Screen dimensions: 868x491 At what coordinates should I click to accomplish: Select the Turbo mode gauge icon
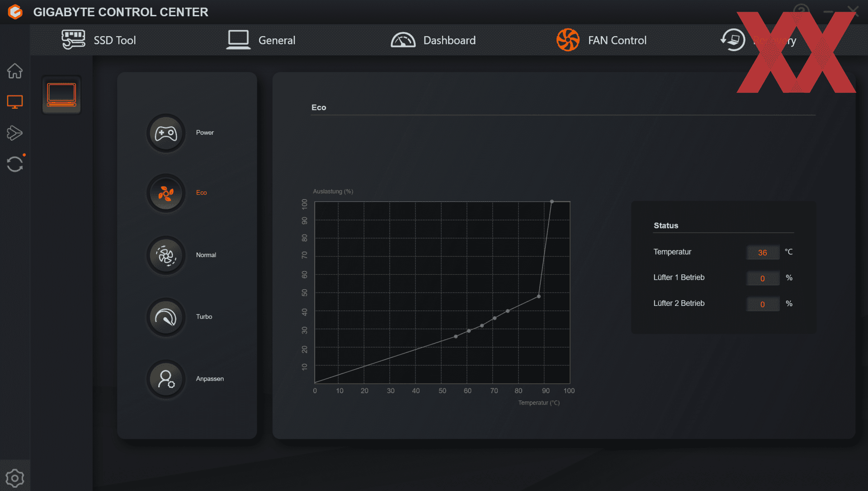click(166, 317)
